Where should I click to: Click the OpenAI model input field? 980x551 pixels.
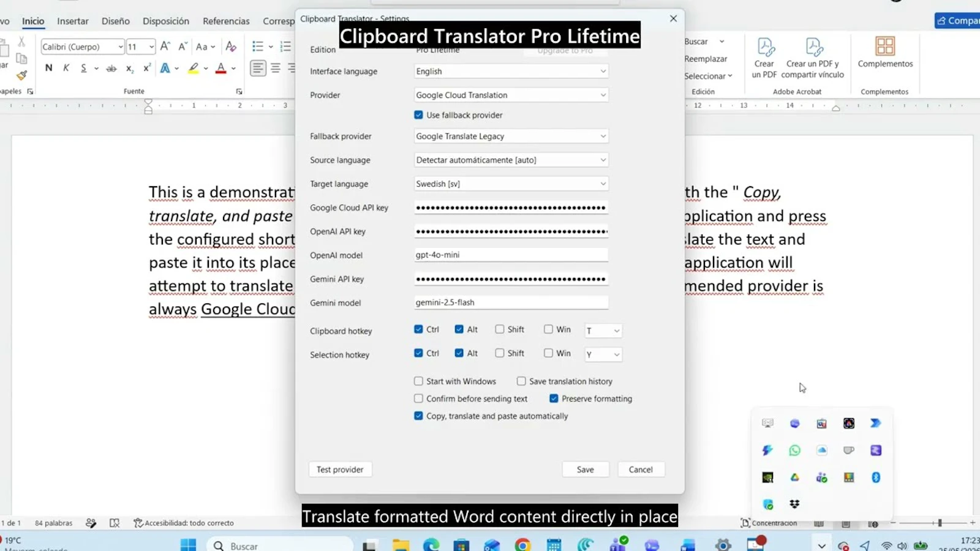(x=511, y=255)
